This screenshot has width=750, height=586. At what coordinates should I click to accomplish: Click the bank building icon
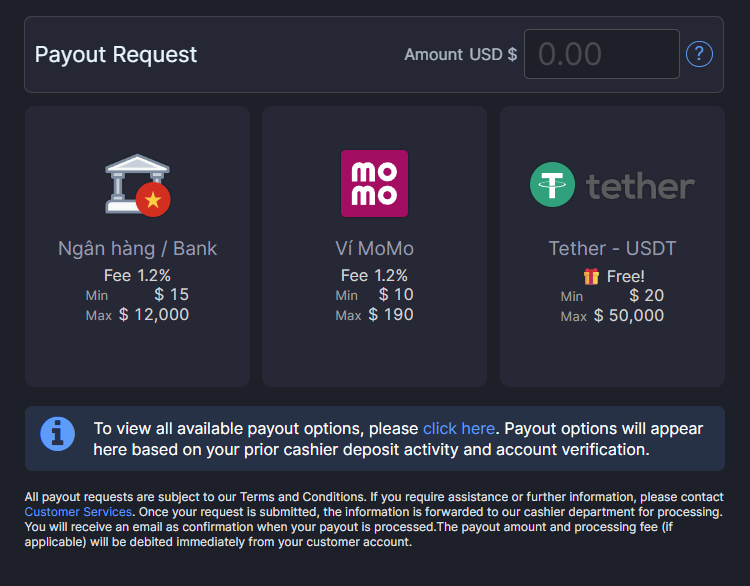point(138,184)
